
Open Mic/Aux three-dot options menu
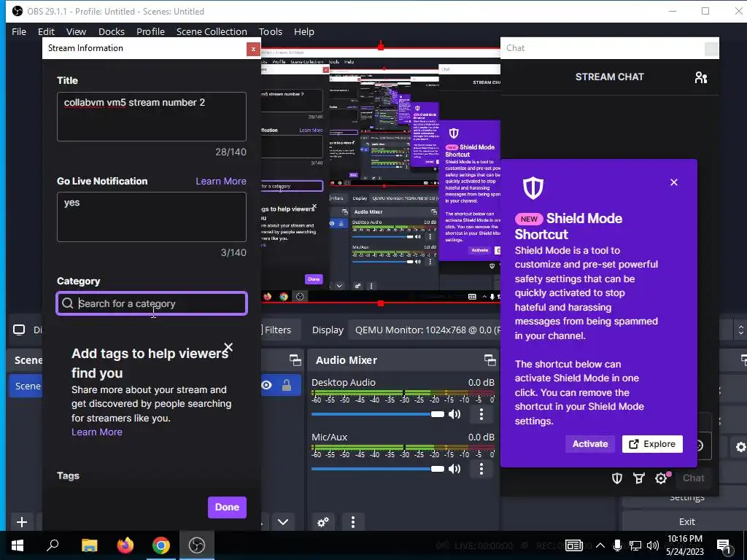481,469
